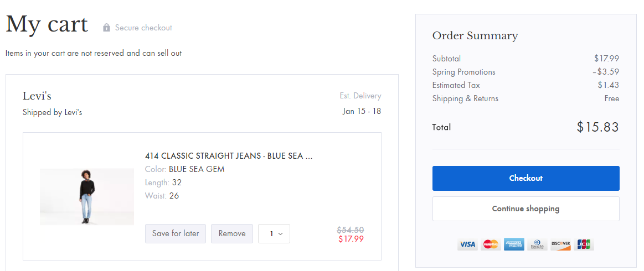Select the Continue shopping button

pos(525,209)
